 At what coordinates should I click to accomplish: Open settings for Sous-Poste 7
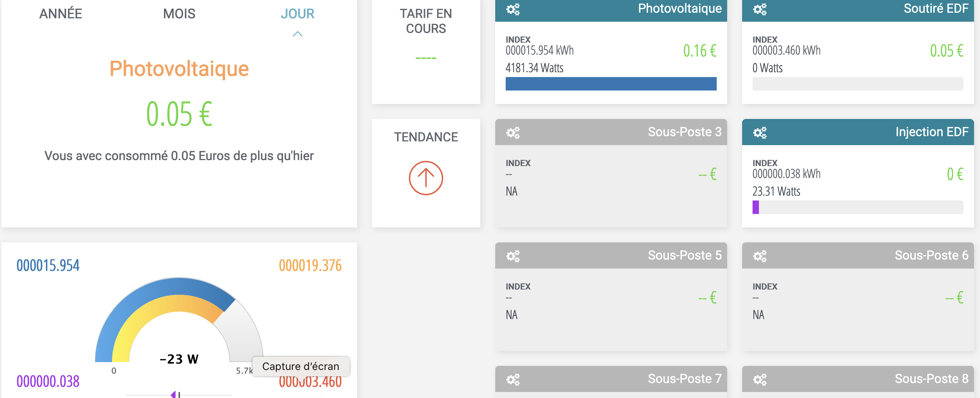click(x=514, y=379)
